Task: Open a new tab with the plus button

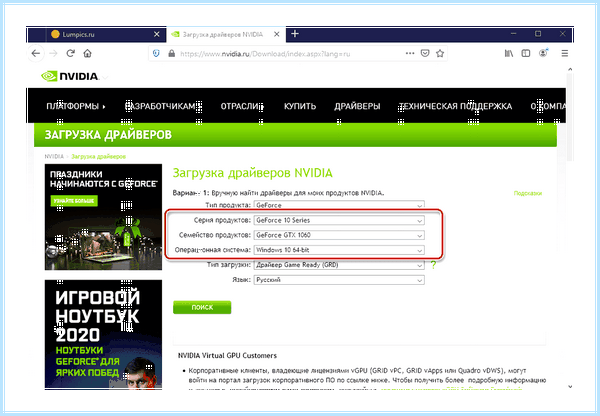Action: coord(295,34)
